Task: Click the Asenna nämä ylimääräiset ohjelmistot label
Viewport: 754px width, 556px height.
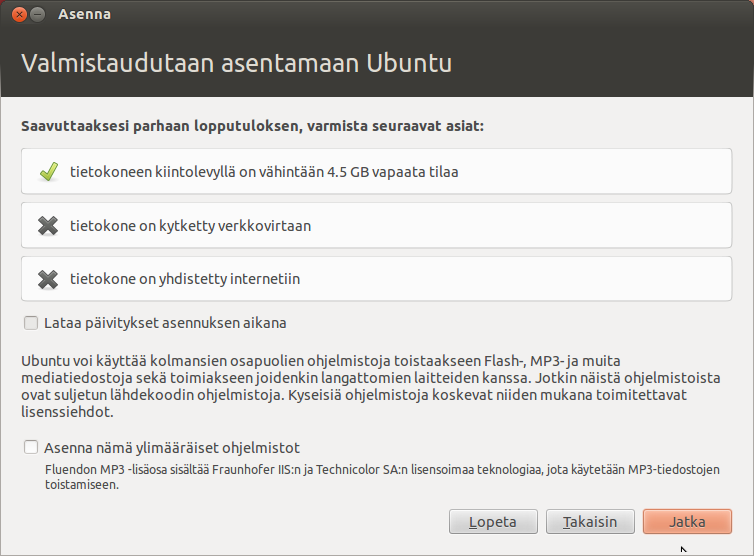Action: point(172,448)
